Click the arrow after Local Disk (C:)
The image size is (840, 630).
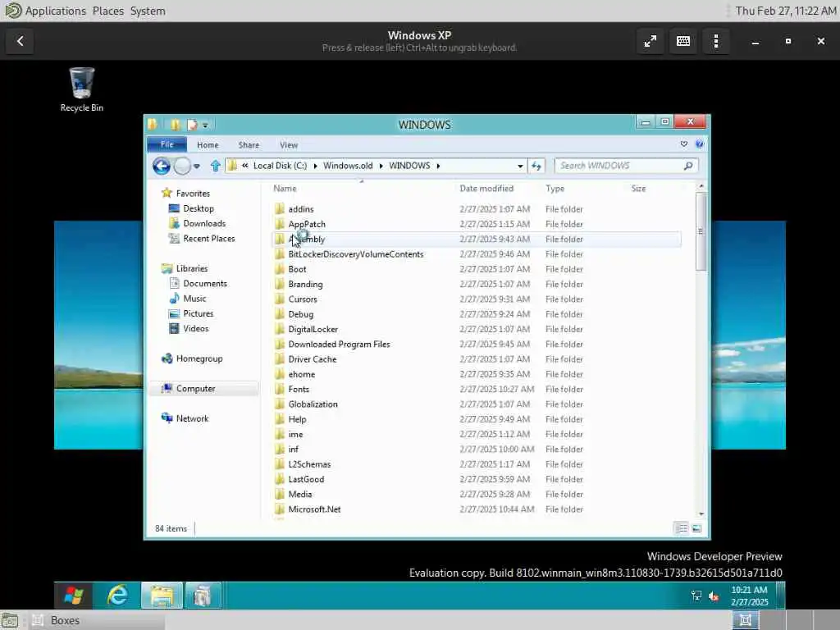coord(315,166)
